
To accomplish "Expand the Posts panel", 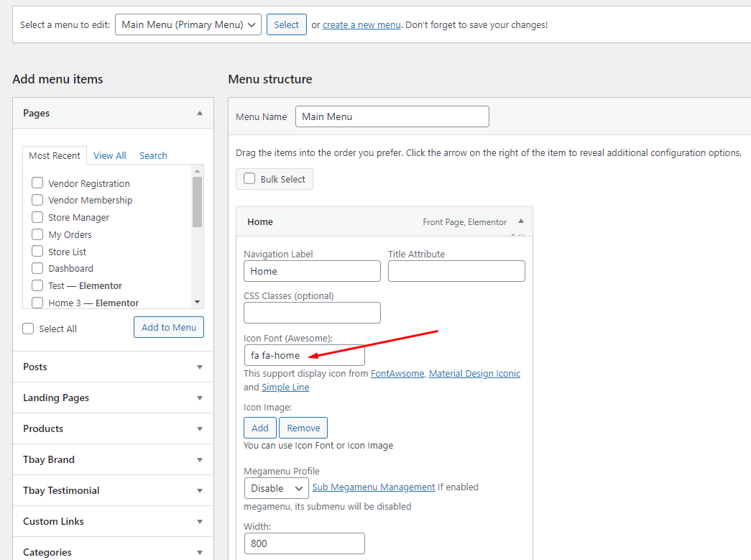I will pos(200,367).
